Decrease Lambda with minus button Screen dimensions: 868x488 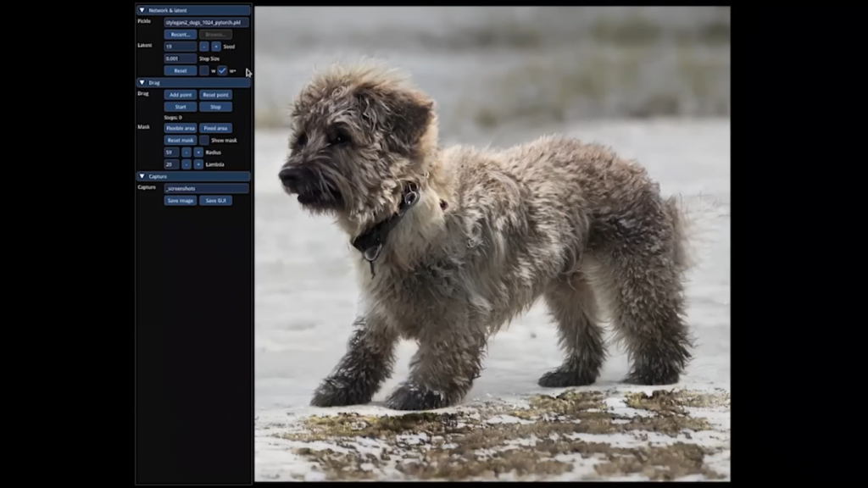tap(186, 164)
